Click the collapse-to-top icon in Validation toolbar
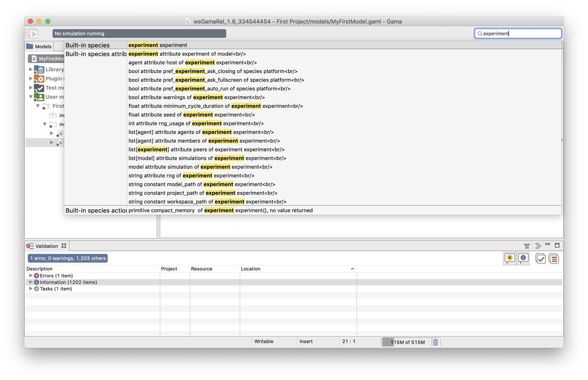This screenshot has height=380, width=588. tap(527, 246)
